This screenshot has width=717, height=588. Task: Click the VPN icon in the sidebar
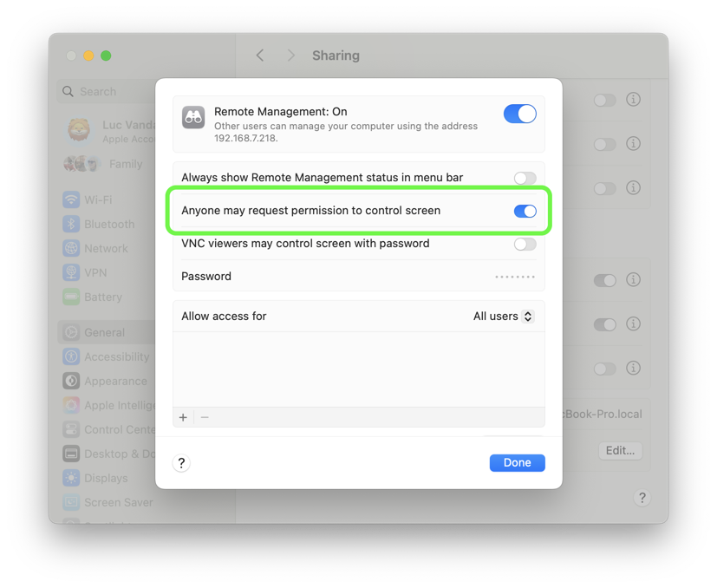pos(71,272)
